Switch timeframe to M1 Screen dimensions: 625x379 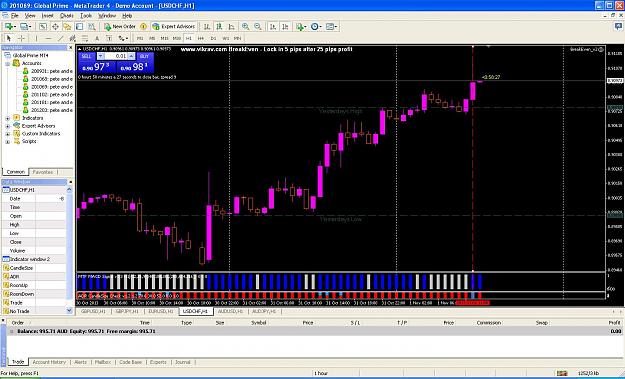point(140,38)
